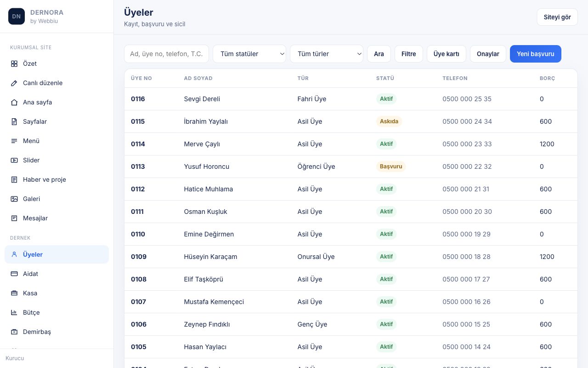
Task: Click Onursal Üye type for Hüseyin Karaçam
Action: (x=316, y=257)
